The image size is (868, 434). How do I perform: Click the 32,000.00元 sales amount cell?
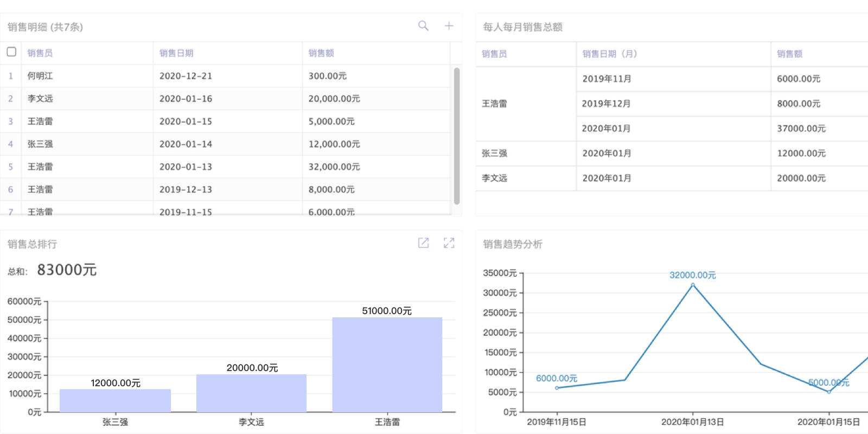[334, 167]
